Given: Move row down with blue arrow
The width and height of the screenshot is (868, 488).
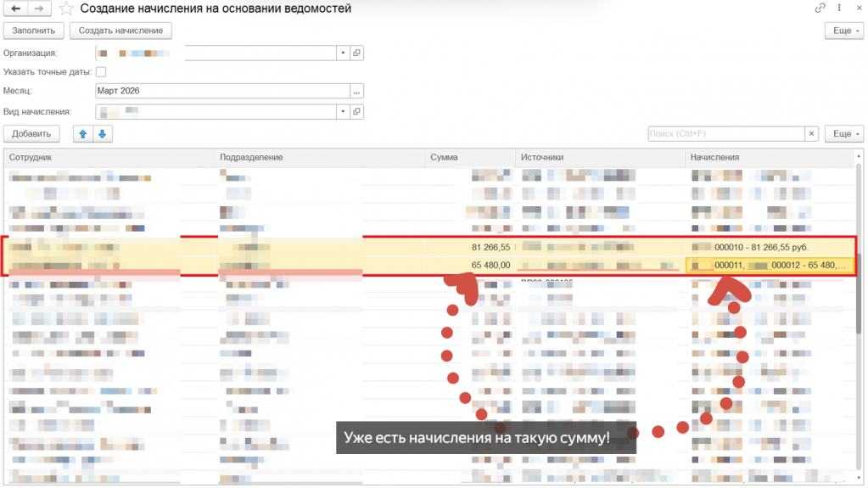Looking at the screenshot, I should pyautogui.click(x=103, y=133).
